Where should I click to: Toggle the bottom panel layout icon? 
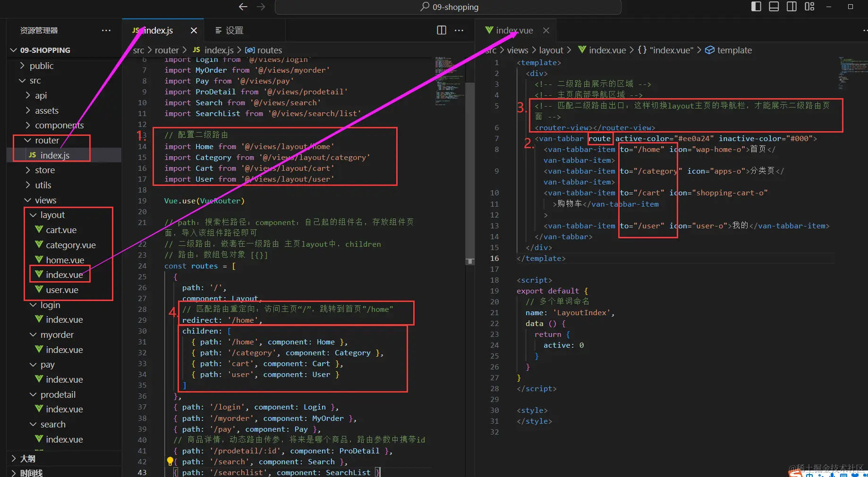click(x=774, y=7)
